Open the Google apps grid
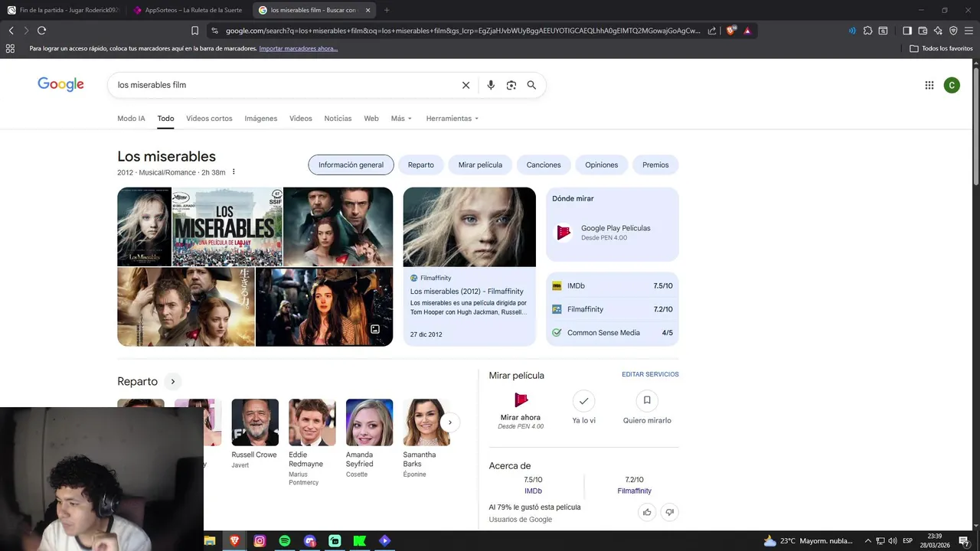 click(929, 85)
